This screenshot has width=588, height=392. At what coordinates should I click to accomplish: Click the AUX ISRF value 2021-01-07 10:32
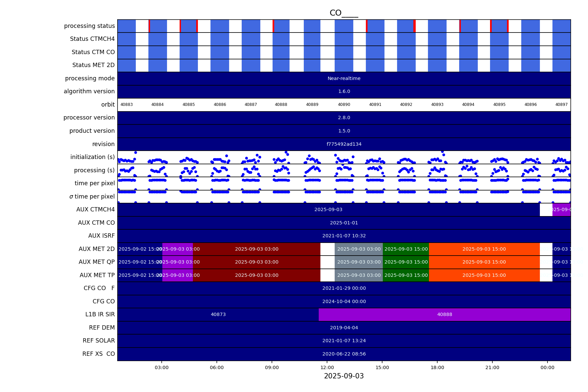(344, 236)
